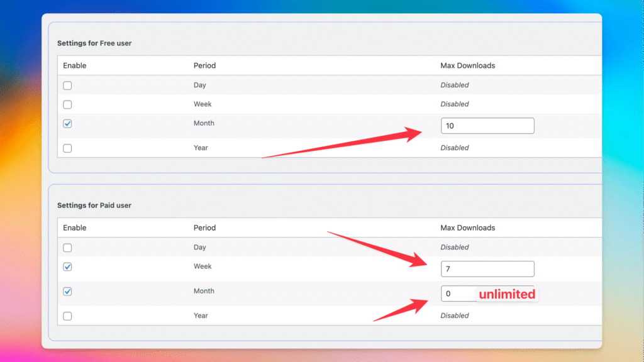
Task: Click the Enable column header in Free user table
Action: click(74, 65)
